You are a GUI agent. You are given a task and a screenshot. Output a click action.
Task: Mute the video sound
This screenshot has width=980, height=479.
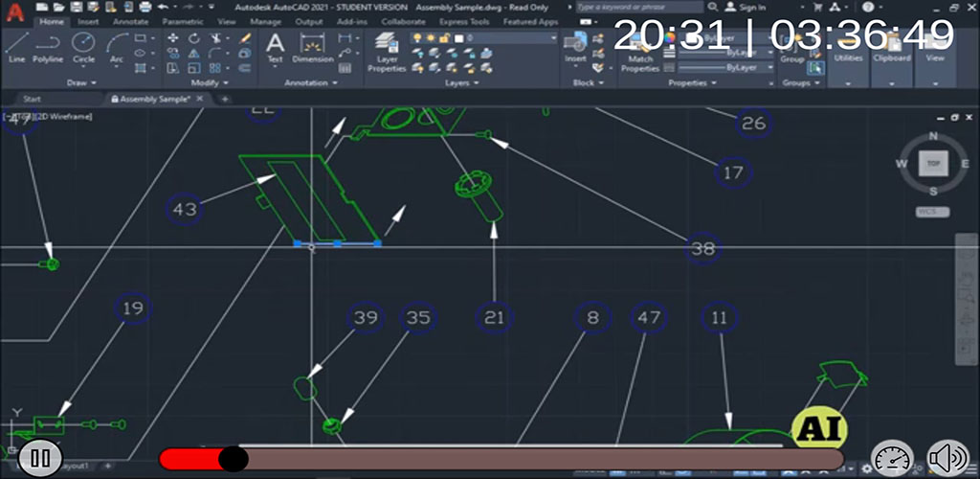click(948, 458)
